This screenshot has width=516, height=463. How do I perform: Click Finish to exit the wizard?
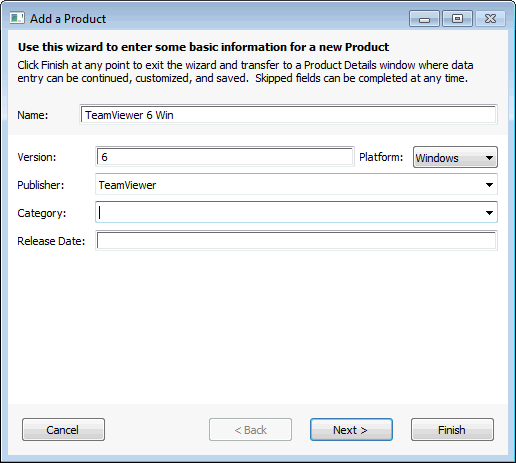point(452,430)
